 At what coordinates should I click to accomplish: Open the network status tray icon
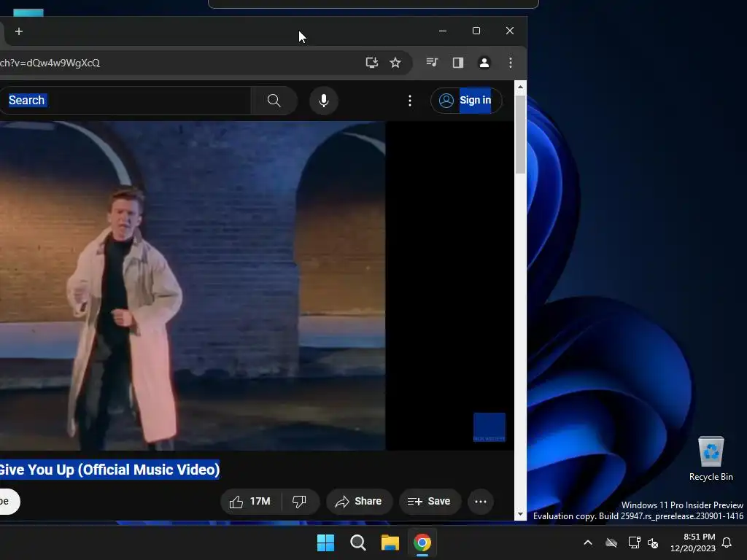[x=634, y=542]
